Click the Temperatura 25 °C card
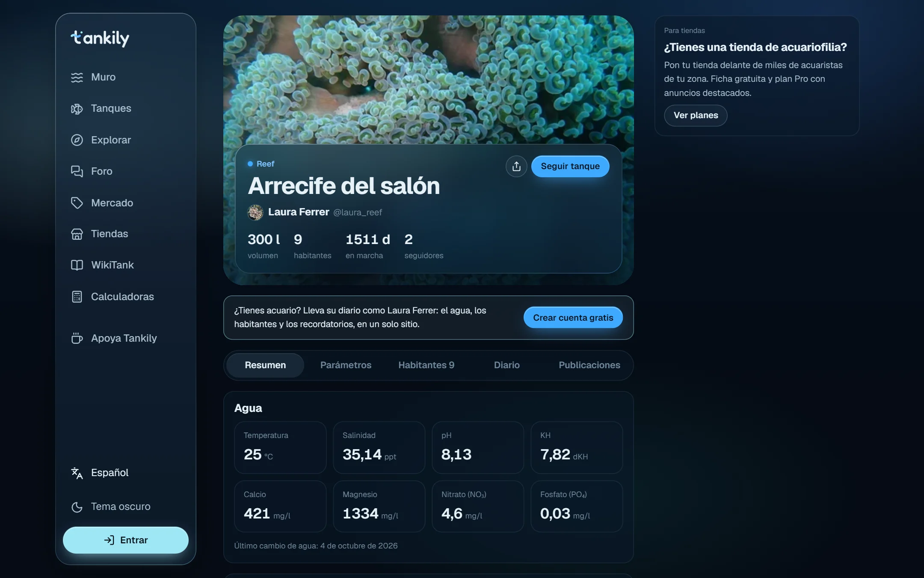The image size is (924, 578). (x=280, y=448)
